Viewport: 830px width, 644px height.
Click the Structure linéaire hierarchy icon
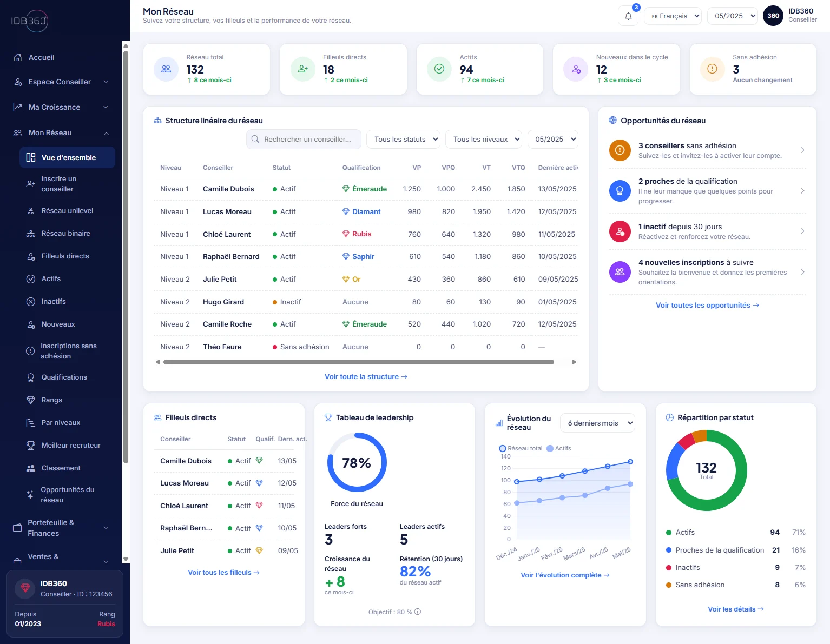coord(157,121)
